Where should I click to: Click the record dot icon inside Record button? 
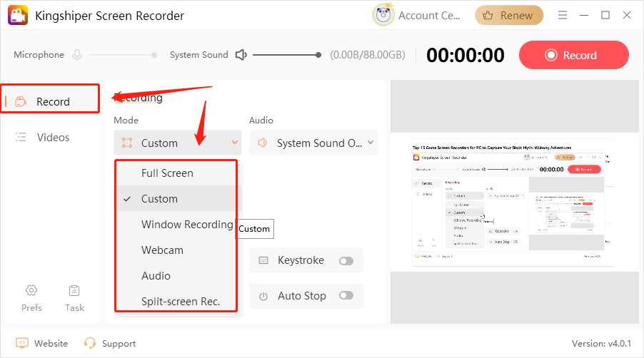pyautogui.click(x=550, y=55)
